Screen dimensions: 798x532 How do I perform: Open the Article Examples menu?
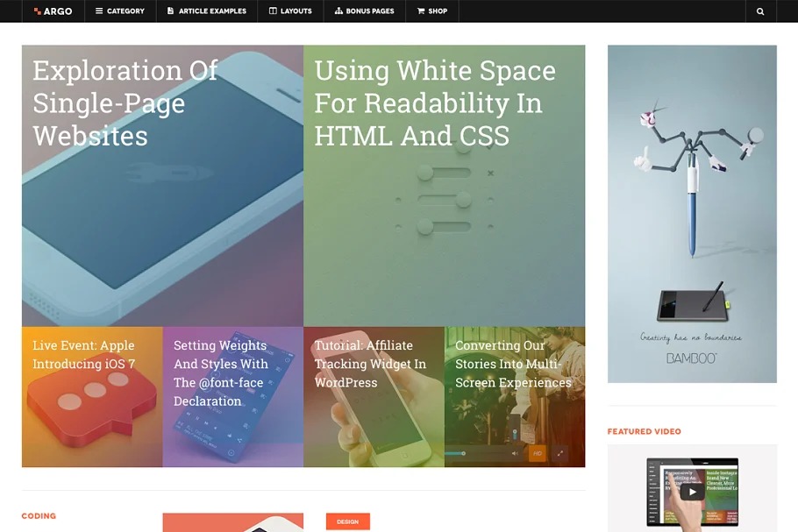coord(207,11)
